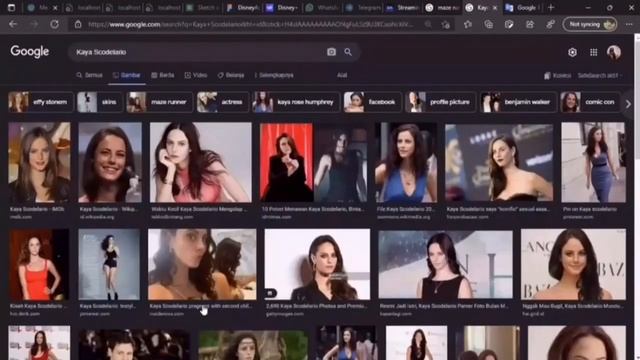Image resolution: width=640 pixels, height=360 pixels.
Task: Switch to the Berita results tab
Action: [x=163, y=75]
